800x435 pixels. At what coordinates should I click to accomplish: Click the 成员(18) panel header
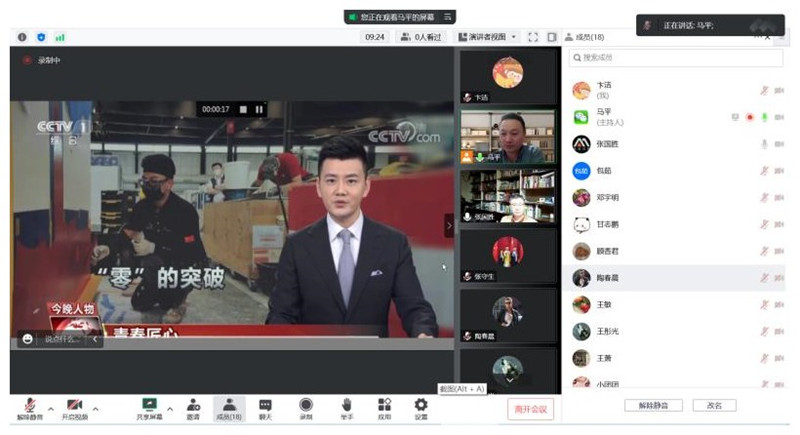point(585,37)
